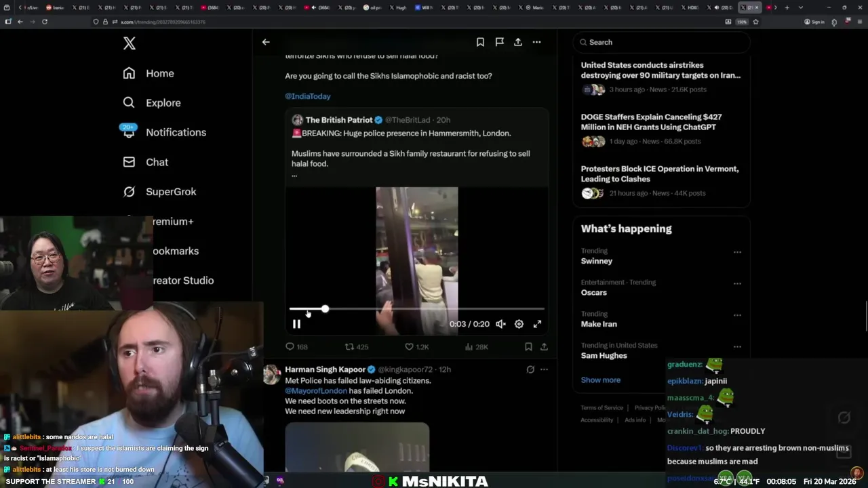This screenshot has width=868, height=488.
Task: Open more options for Swinney trend
Action: click(x=737, y=252)
